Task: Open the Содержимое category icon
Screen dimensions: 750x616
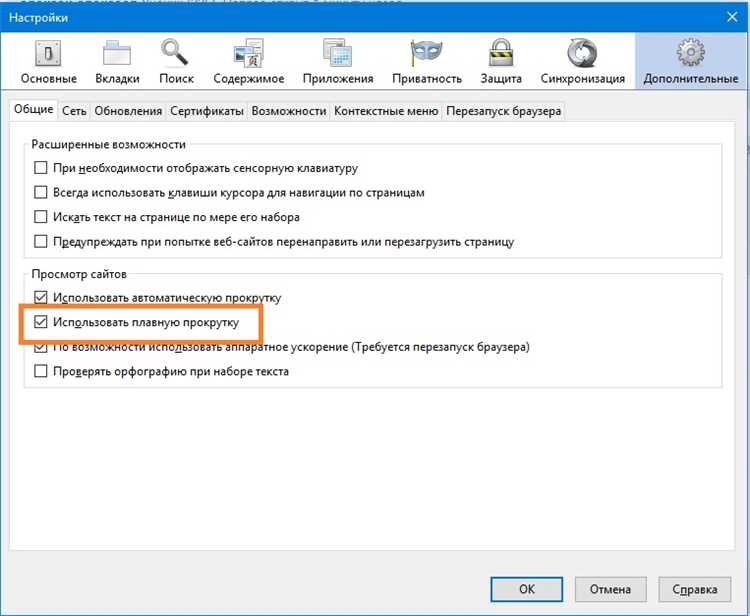Action: [248, 53]
